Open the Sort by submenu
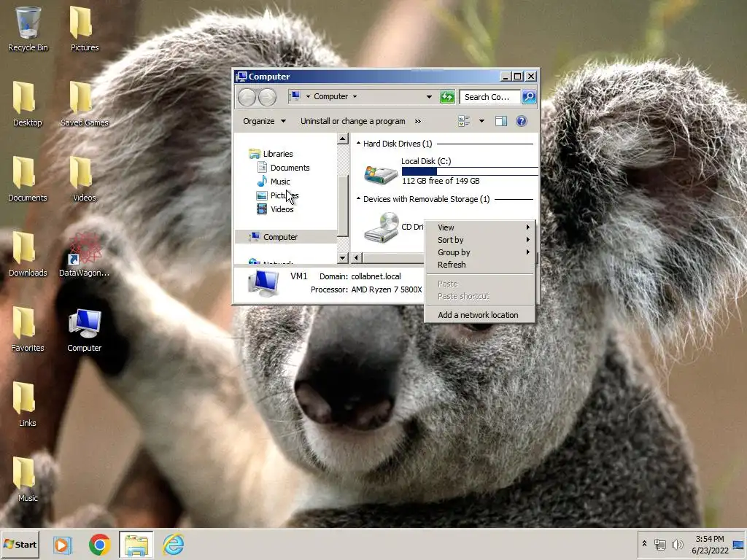This screenshot has width=747, height=560. 480,240
